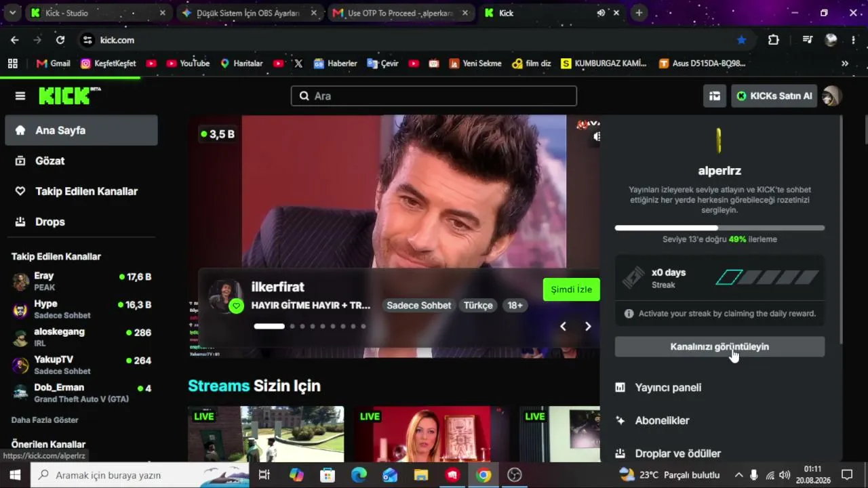This screenshot has width=868, height=488.
Task: Mute the Kick tab audio
Action: pos(601,13)
